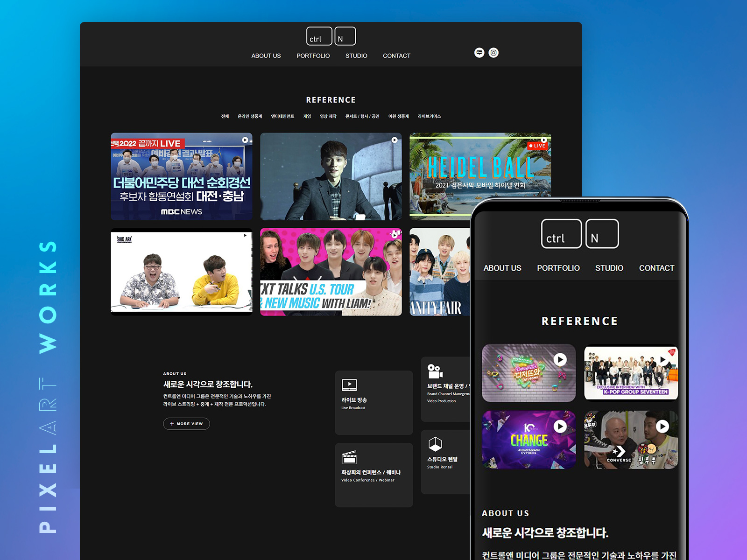Viewport: 747px width, 560px height.
Task: Click the 스튜디오 렌탈 Studio Rental card
Action: click(445, 462)
